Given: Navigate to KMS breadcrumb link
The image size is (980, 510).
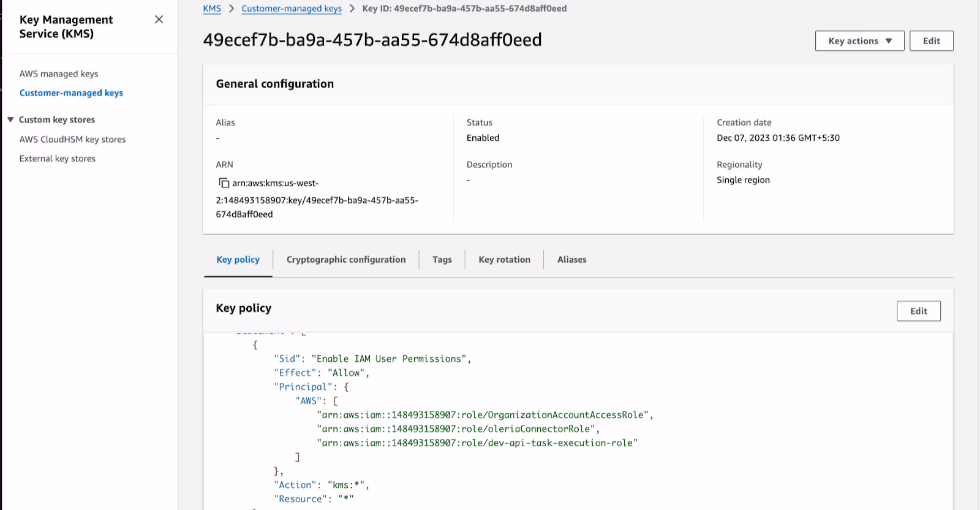Looking at the screenshot, I should click(x=212, y=9).
